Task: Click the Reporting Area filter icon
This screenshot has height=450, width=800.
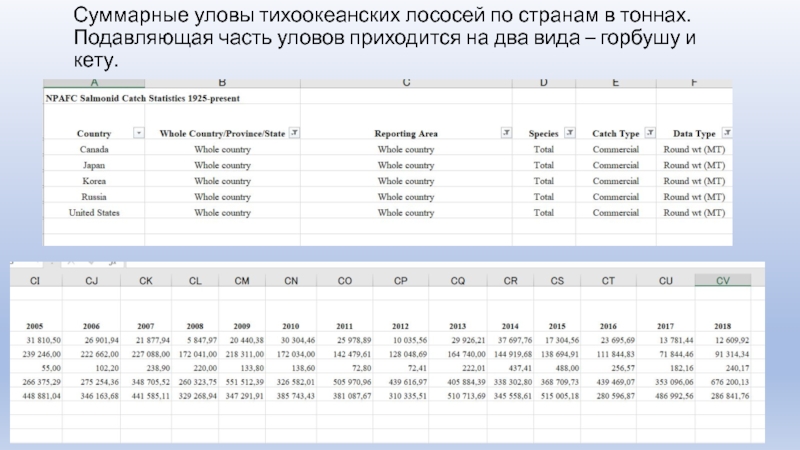Action: (x=506, y=133)
